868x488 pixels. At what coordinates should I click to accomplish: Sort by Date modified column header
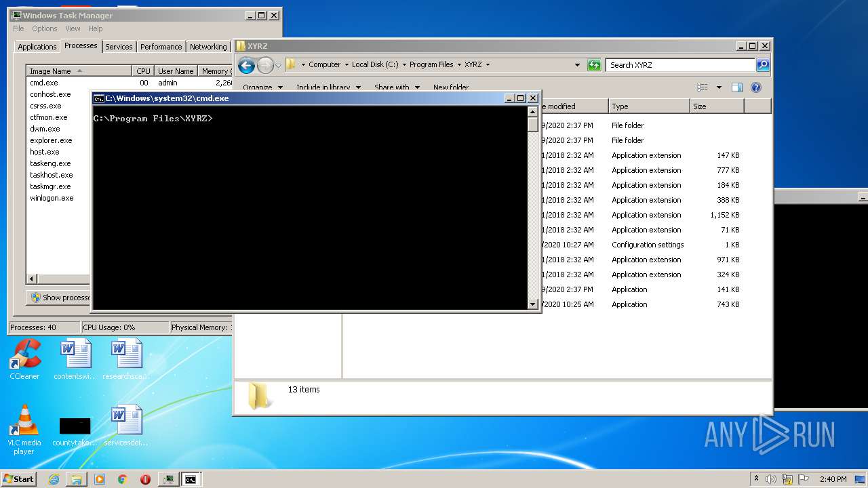(x=574, y=106)
